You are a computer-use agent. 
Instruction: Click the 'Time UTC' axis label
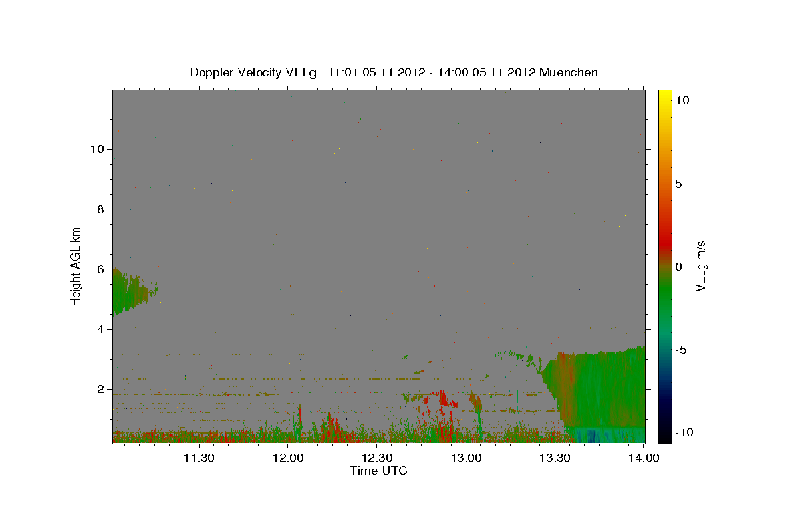378,471
